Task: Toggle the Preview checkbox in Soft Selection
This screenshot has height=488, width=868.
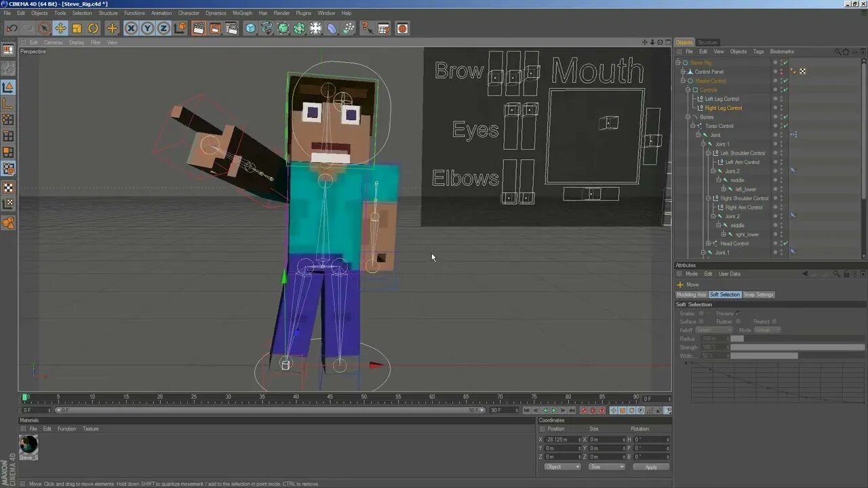Action: click(738, 313)
